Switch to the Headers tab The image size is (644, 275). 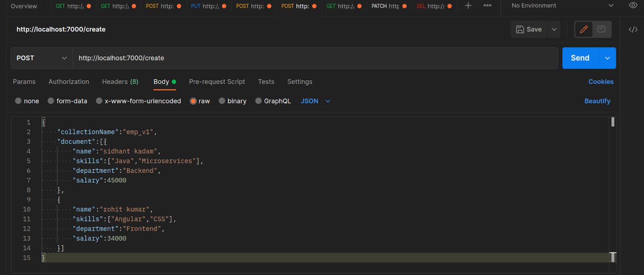120,81
